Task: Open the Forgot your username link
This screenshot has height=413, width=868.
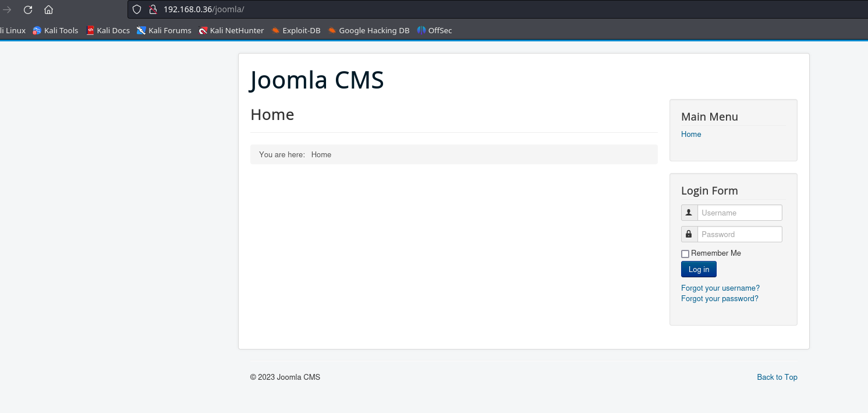Action: (720, 288)
